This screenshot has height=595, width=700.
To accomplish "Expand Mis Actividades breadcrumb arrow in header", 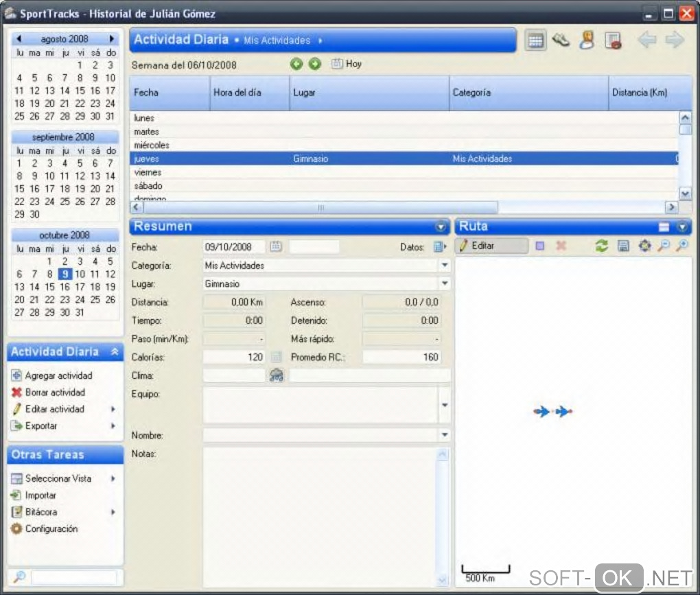I will click(x=320, y=40).
